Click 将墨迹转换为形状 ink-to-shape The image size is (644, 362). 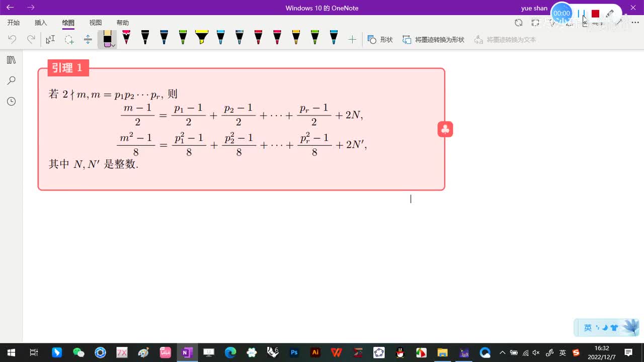tap(433, 39)
